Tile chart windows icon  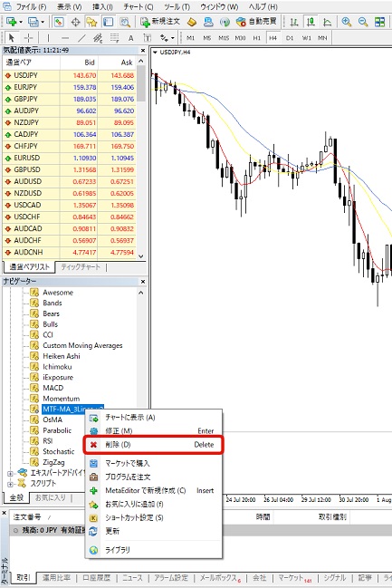(x=379, y=22)
